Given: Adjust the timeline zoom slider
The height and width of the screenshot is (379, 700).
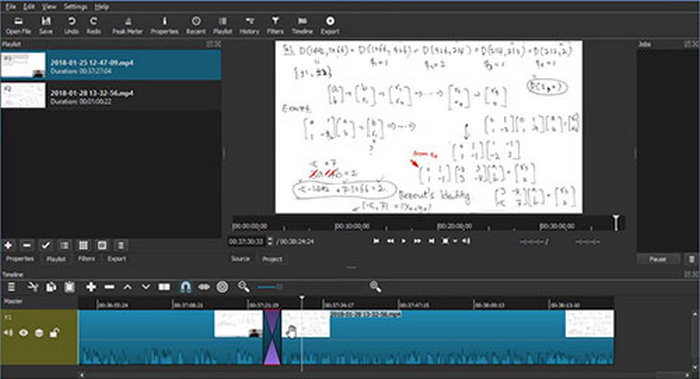Looking at the screenshot, I should [x=270, y=287].
